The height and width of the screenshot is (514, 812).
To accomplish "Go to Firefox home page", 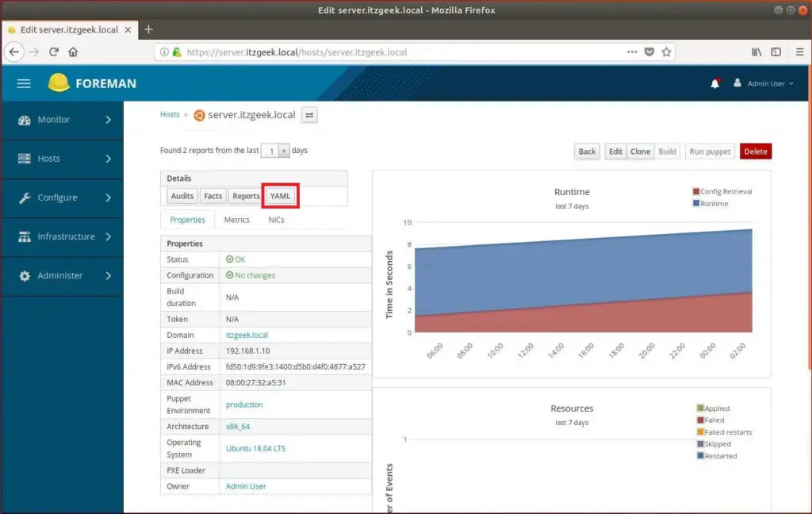I will [x=73, y=52].
